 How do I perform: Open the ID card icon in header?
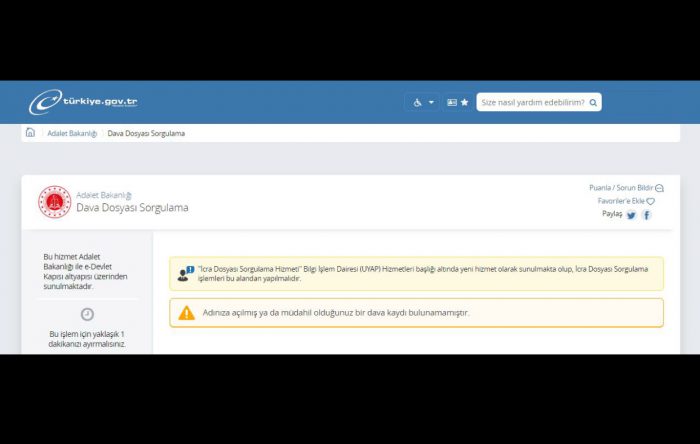click(x=452, y=102)
